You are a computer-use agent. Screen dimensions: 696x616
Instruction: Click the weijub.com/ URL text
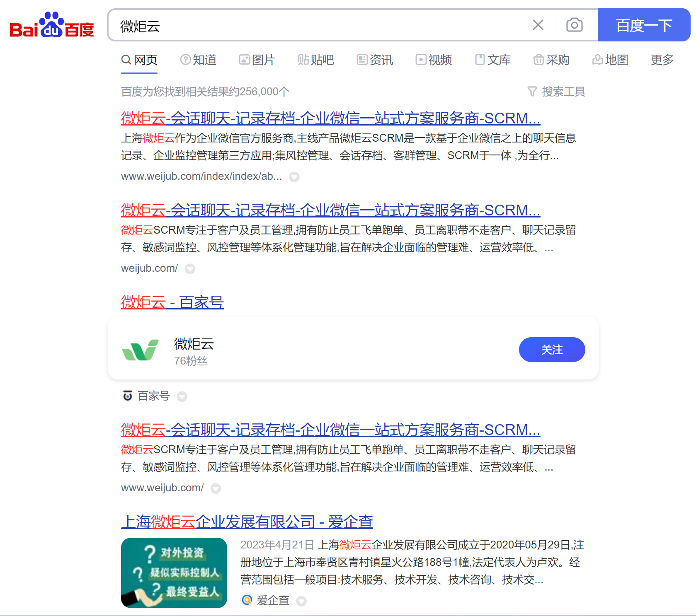point(149,268)
